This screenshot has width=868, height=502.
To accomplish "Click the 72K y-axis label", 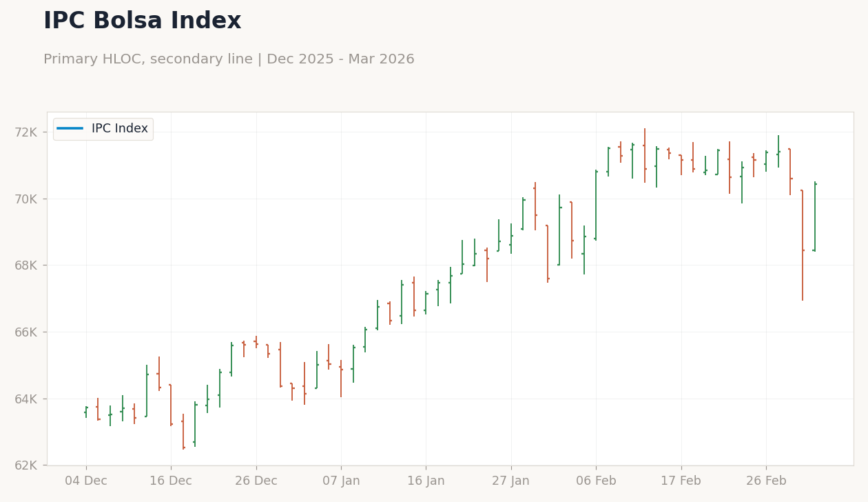I will pos(30,132).
